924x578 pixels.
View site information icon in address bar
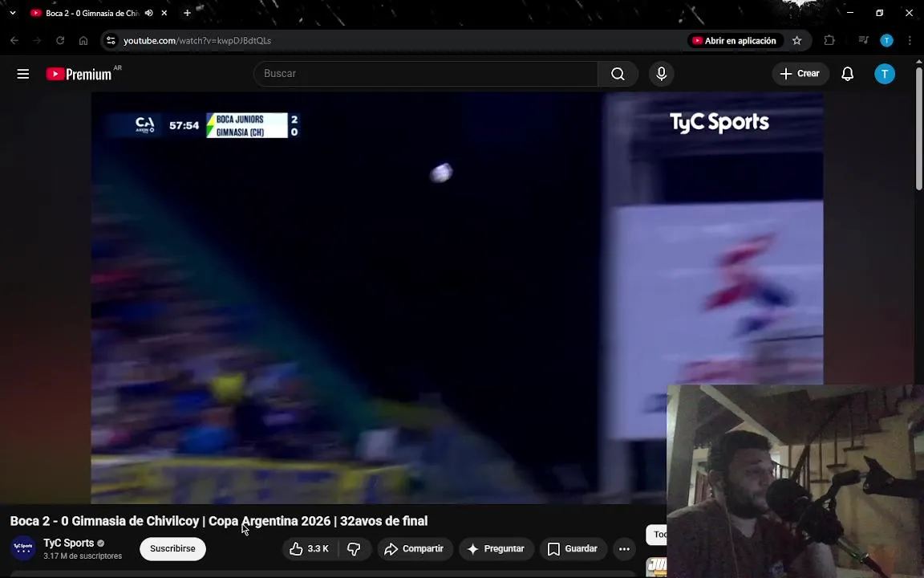111,41
